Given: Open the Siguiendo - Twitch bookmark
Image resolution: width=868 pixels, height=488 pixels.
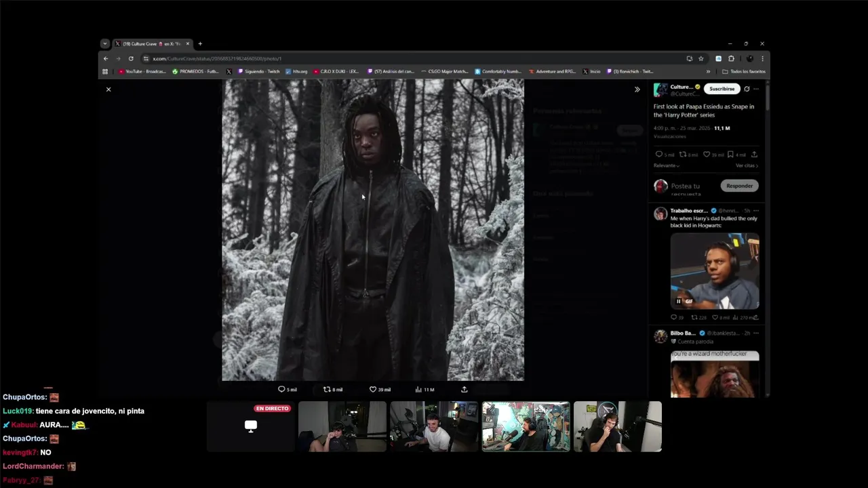Looking at the screenshot, I should tap(258, 71).
